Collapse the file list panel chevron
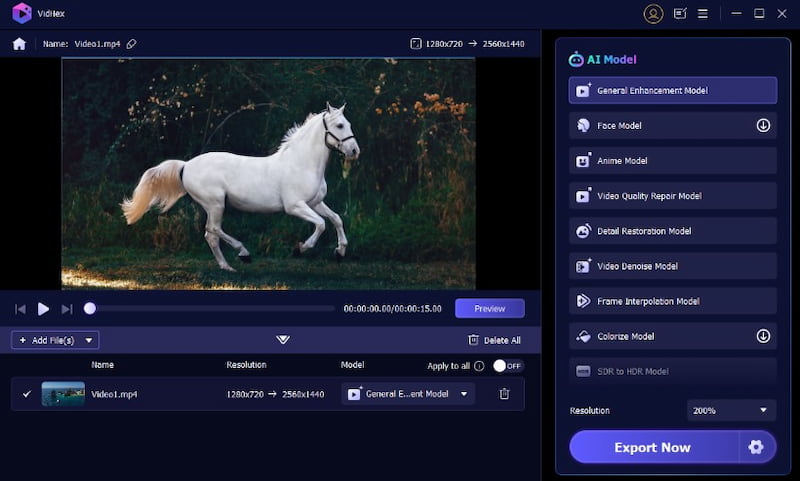The image size is (800, 481). click(283, 340)
